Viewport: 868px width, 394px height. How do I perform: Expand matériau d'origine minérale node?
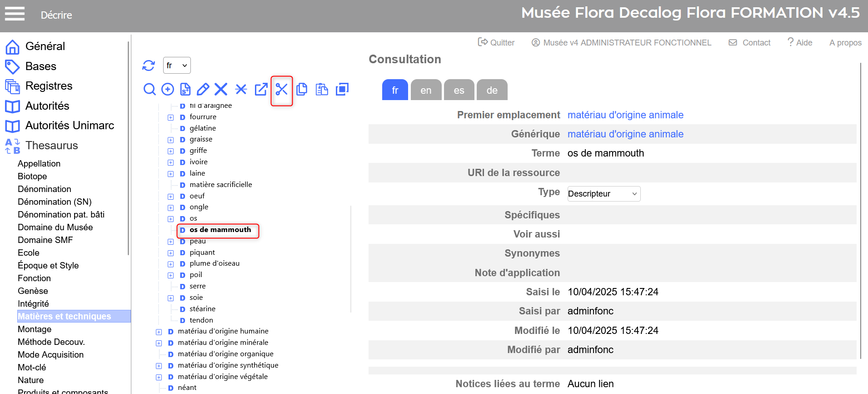click(x=159, y=343)
